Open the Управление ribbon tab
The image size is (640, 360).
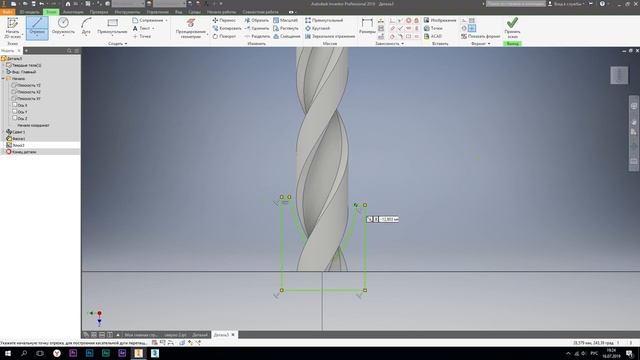pos(158,12)
